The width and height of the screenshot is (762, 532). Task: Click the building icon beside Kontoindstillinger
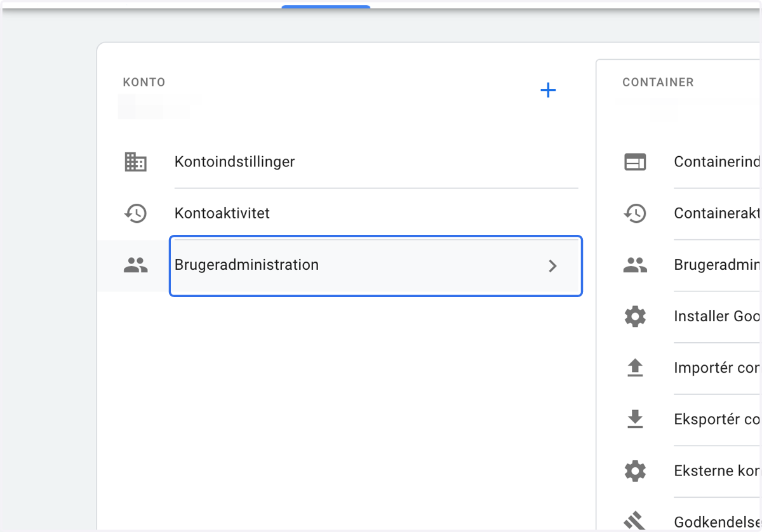click(x=135, y=162)
